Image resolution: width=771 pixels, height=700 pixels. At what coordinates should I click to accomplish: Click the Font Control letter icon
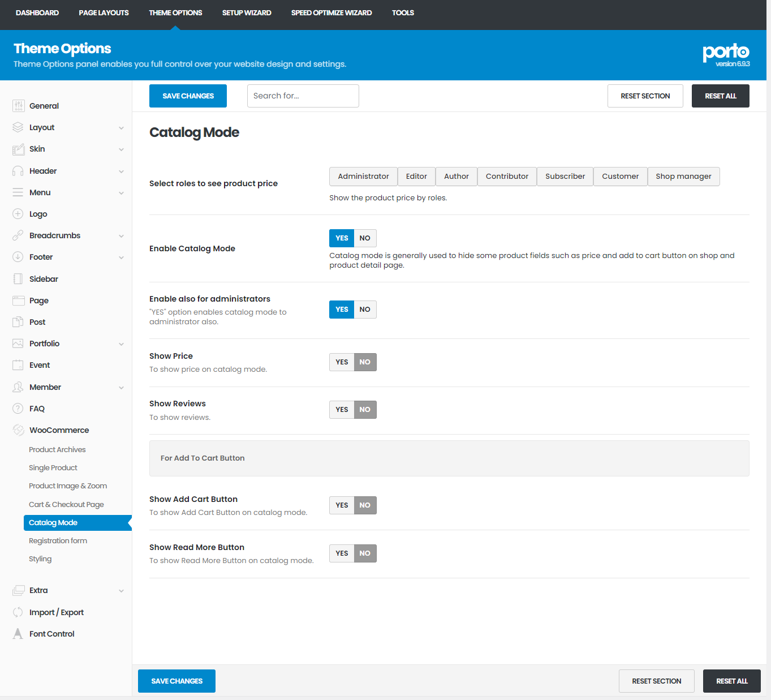[18, 634]
